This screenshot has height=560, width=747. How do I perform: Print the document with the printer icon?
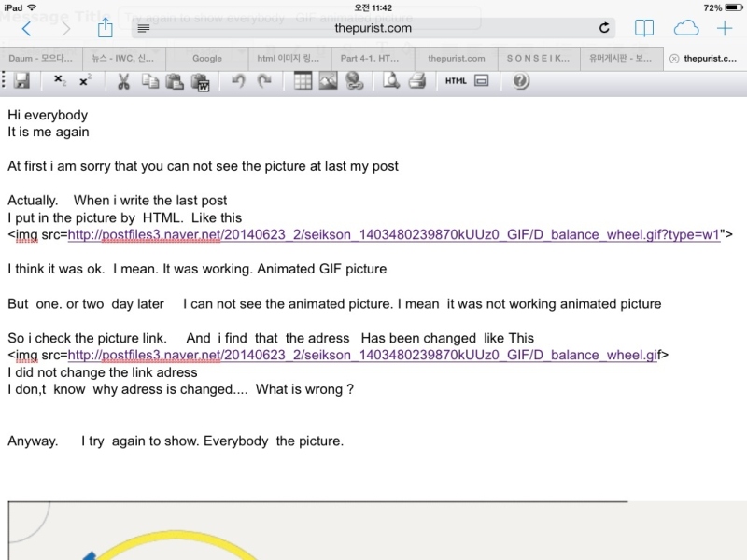coord(416,81)
